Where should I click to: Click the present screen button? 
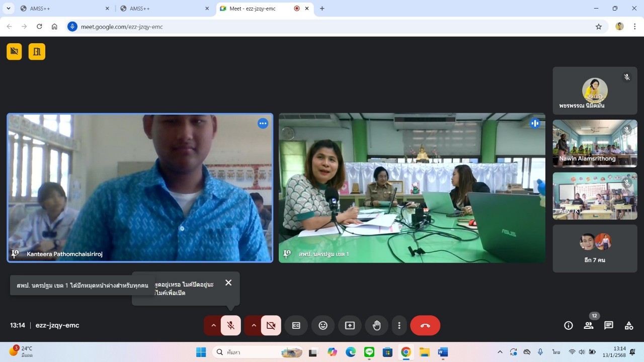point(350,325)
